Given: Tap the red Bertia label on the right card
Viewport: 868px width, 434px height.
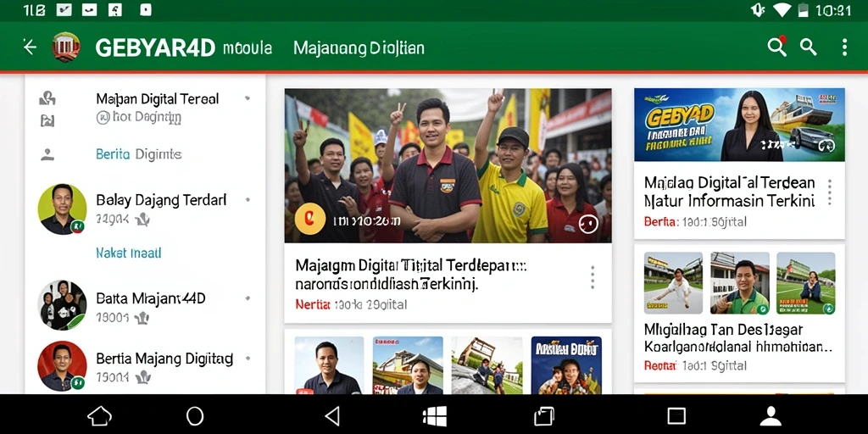Looking at the screenshot, I should click(661, 222).
